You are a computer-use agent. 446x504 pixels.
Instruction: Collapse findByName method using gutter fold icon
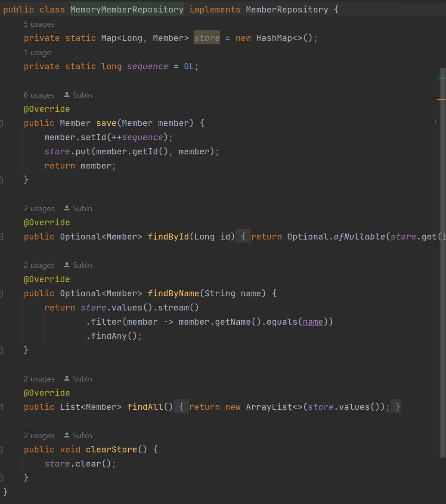[1, 293]
